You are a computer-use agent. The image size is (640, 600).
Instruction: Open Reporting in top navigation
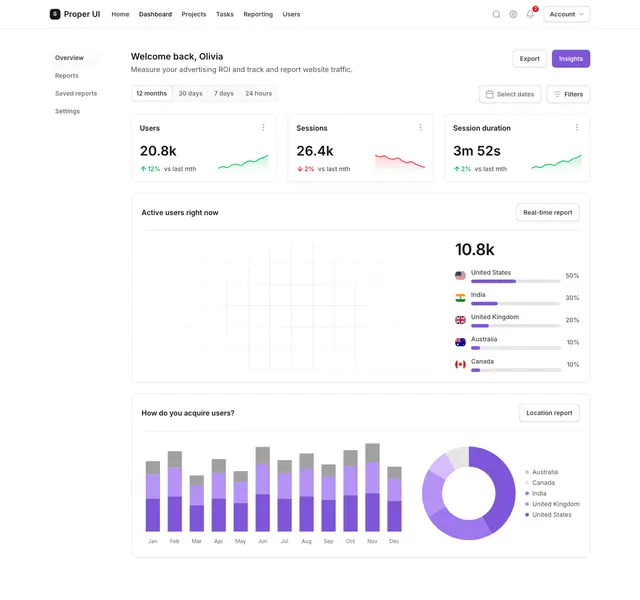point(258,14)
